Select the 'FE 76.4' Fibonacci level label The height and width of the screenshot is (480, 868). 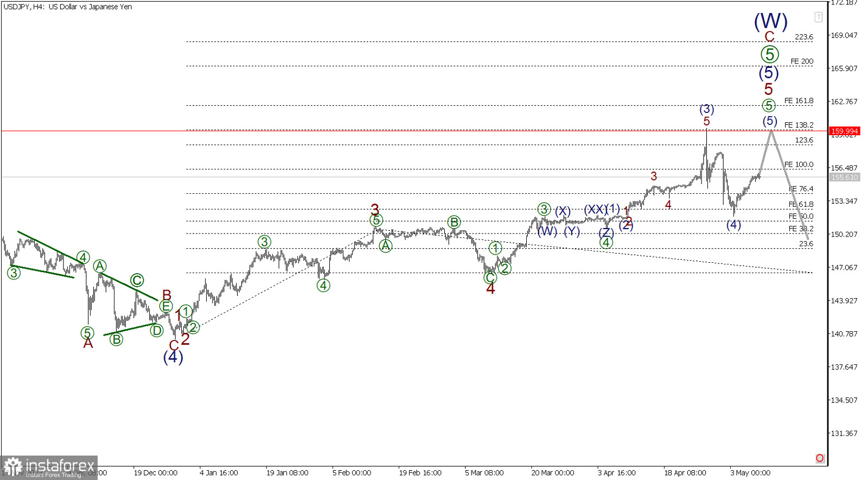801,189
